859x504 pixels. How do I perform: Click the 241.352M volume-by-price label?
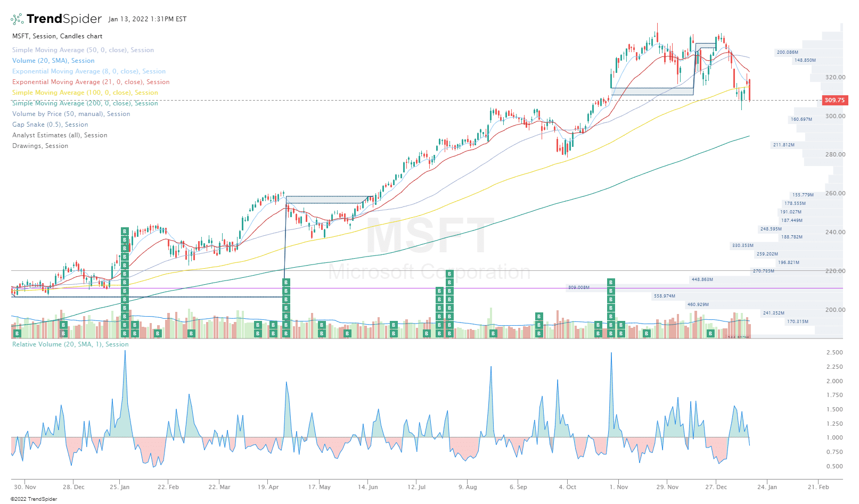click(774, 313)
